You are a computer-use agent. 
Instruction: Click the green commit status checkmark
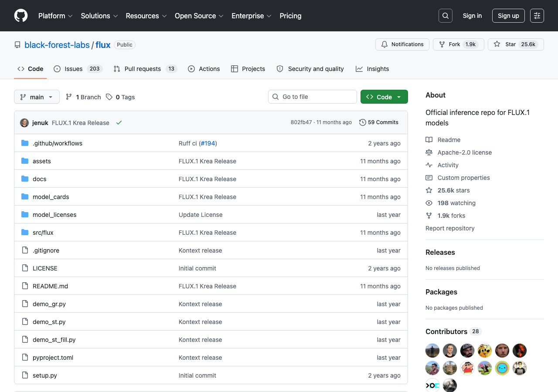[x=119, y=123]
